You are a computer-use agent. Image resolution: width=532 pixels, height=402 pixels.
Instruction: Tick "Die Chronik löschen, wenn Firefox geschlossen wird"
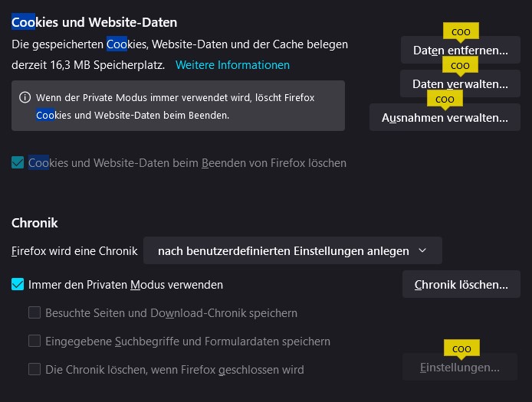pos(34,369)
